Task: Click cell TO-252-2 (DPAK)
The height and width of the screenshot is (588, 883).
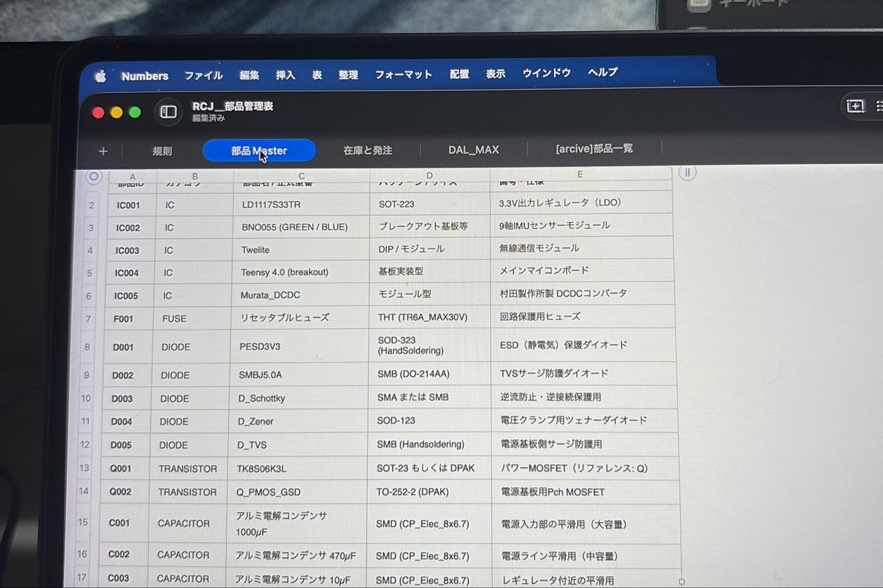Action: click(x=429, y=492)
